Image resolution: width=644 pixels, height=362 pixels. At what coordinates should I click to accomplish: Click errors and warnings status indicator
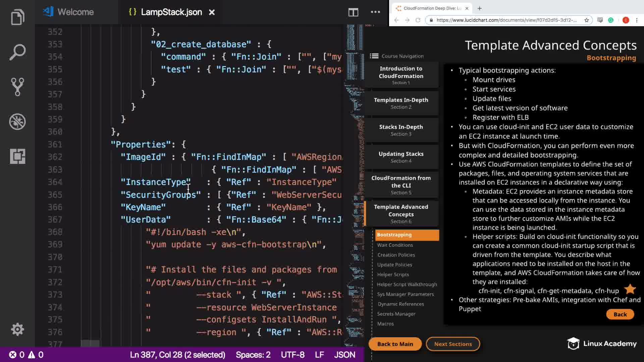coord(26,355)
